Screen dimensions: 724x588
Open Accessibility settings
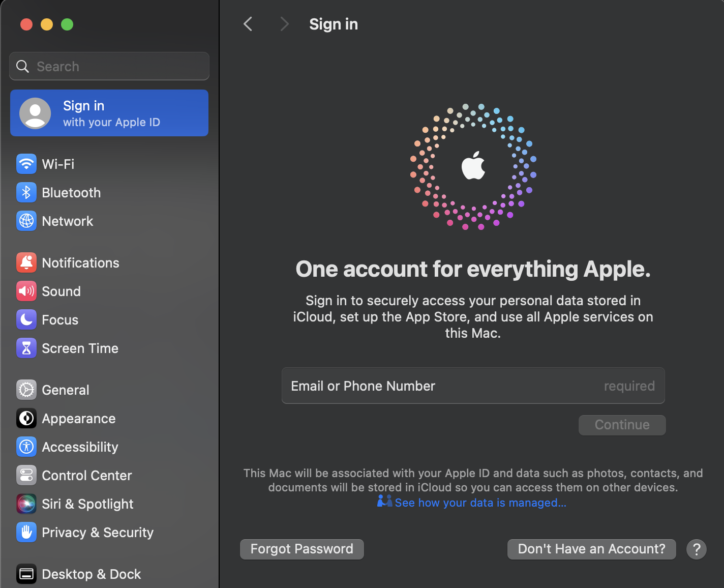(x=80, y=447)
